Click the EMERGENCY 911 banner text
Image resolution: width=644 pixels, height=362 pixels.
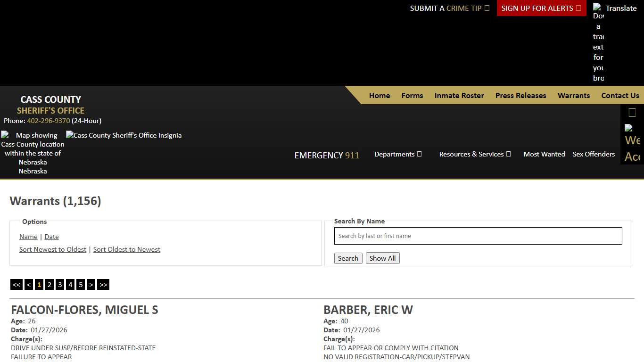[x=326, y=156]
